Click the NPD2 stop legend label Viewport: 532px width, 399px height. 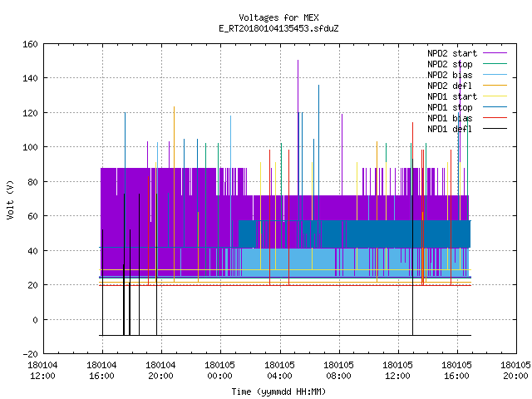tap(450, 64)
